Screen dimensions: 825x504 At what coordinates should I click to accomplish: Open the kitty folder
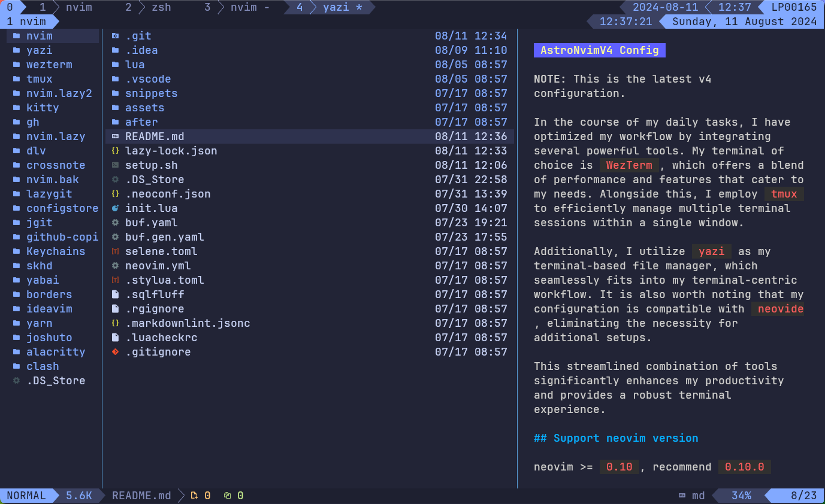(43, 108)
